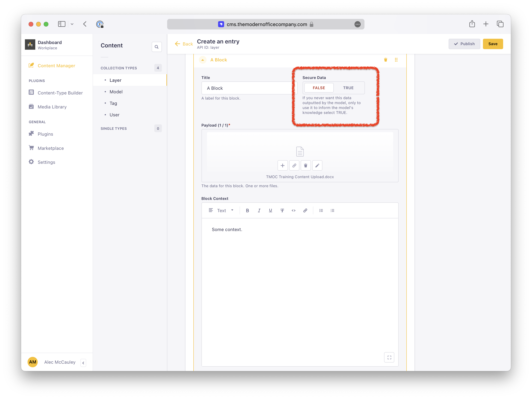
Task: Apply bold formatting in Block Context
Action: pos(247,210)
